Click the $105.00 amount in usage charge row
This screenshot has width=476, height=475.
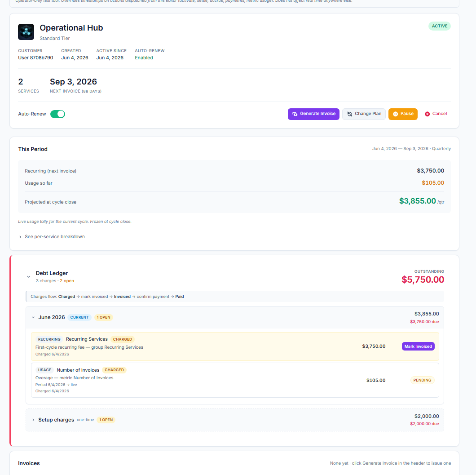(376, 380)
